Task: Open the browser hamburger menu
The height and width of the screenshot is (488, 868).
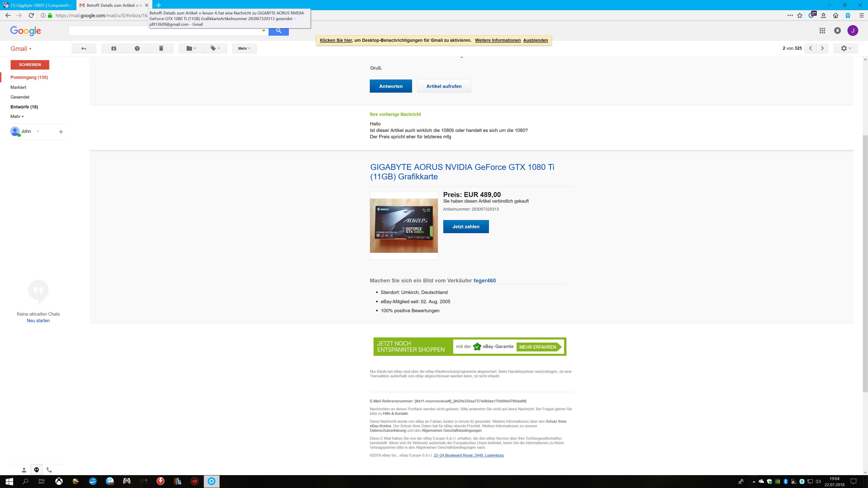Action: [861, 16]
